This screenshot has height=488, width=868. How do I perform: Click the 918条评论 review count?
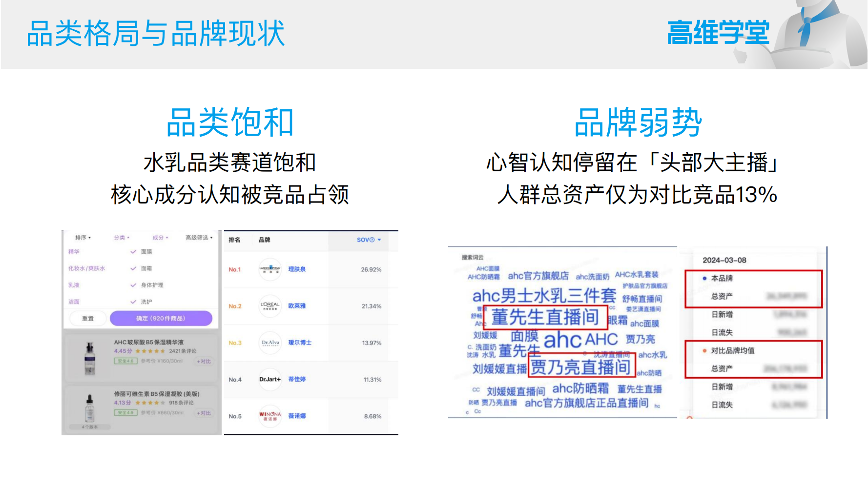(x=181, y=403)
